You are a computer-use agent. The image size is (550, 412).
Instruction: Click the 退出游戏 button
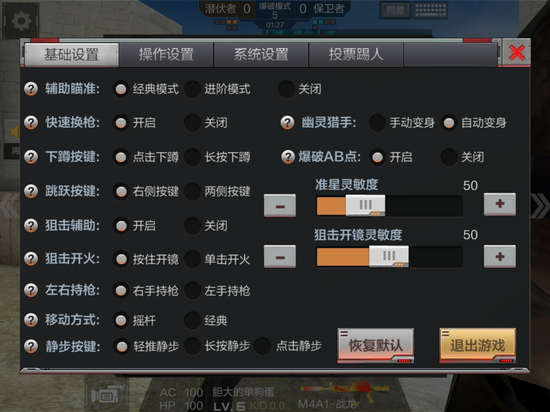click(x=477, y=345)
